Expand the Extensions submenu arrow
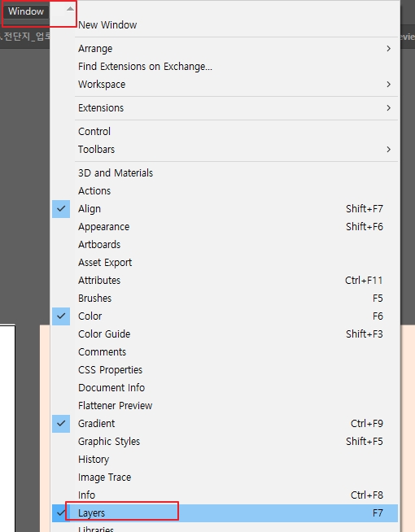Image resolution: width=415 pixels, height=532 pixels. click(388, 108)
